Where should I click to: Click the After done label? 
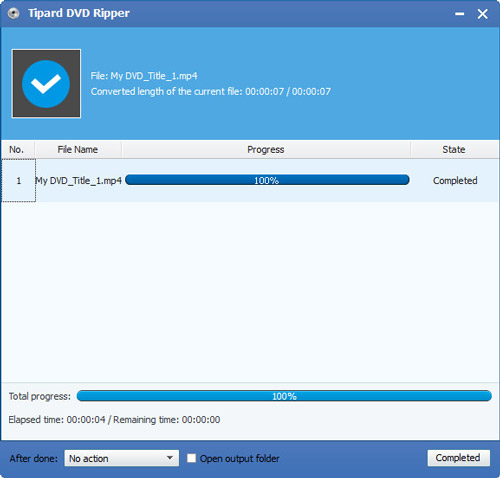coord(34,458)
